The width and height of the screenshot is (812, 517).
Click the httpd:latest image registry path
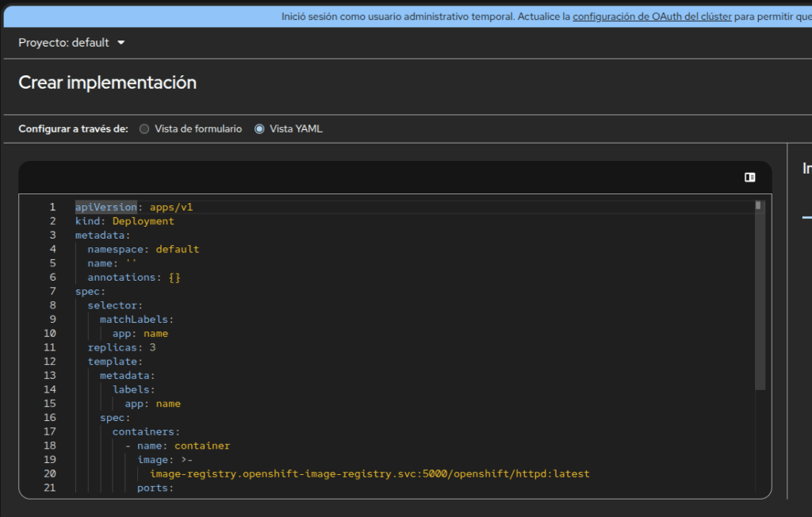pos(370,474)
